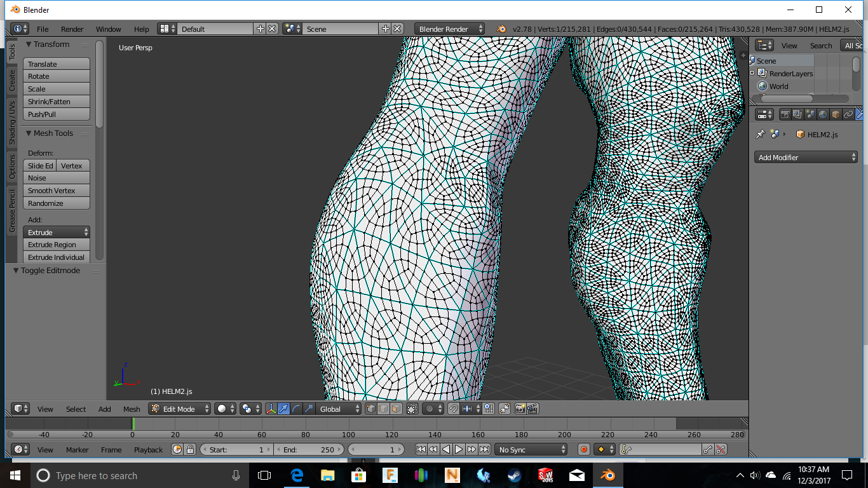868x488 pixels.
Task: Toggle snap during transform magnet icon
Action: tap(454, 409)
